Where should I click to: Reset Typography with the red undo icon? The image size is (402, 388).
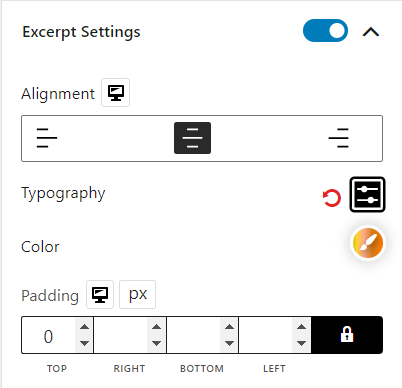click(x=332, y=198)
